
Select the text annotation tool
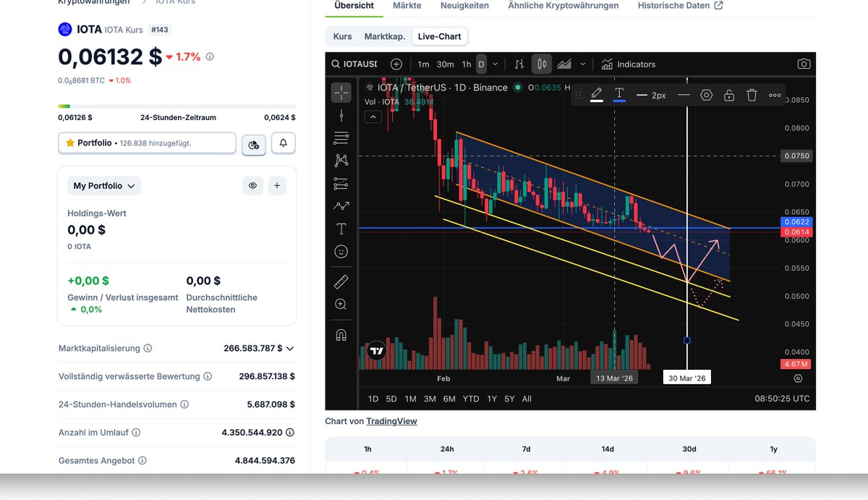[x=341, y=229]
